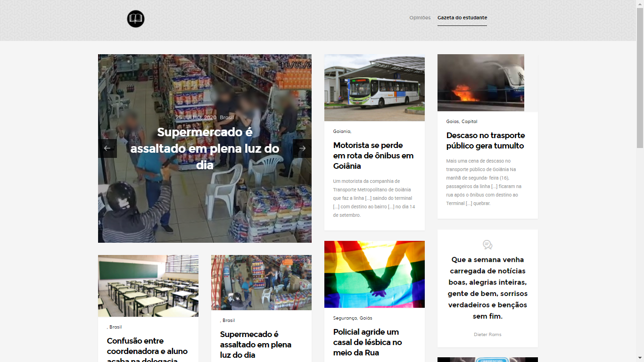Click the burning bus image thumbnail

pos(481,82)
